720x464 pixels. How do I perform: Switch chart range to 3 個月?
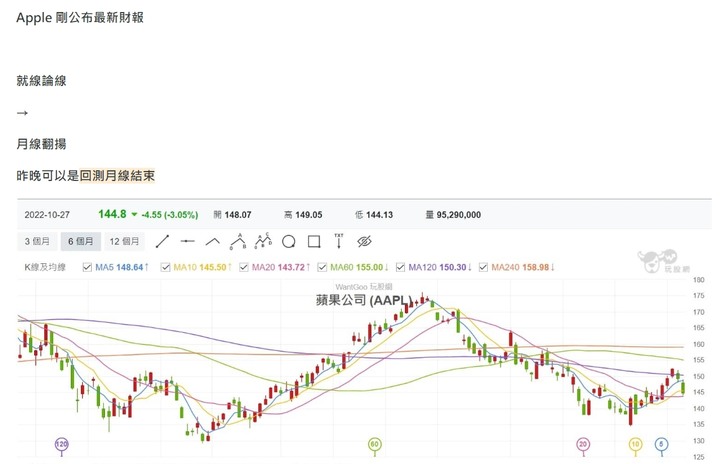pos(37,241)
